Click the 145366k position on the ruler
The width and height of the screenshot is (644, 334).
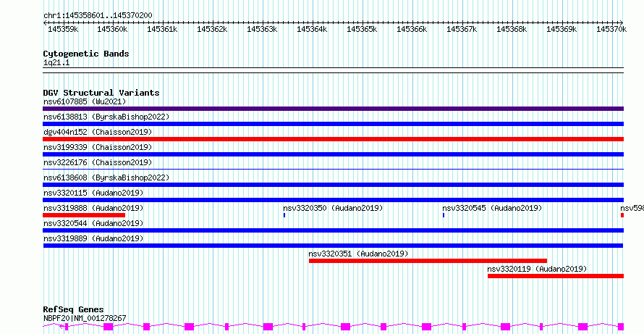412,29
